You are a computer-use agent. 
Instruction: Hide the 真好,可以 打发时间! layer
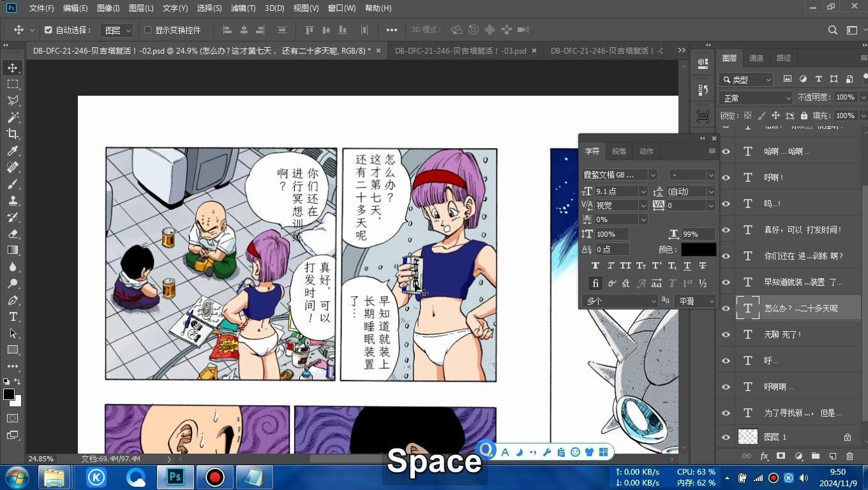(x=726, y=230)
